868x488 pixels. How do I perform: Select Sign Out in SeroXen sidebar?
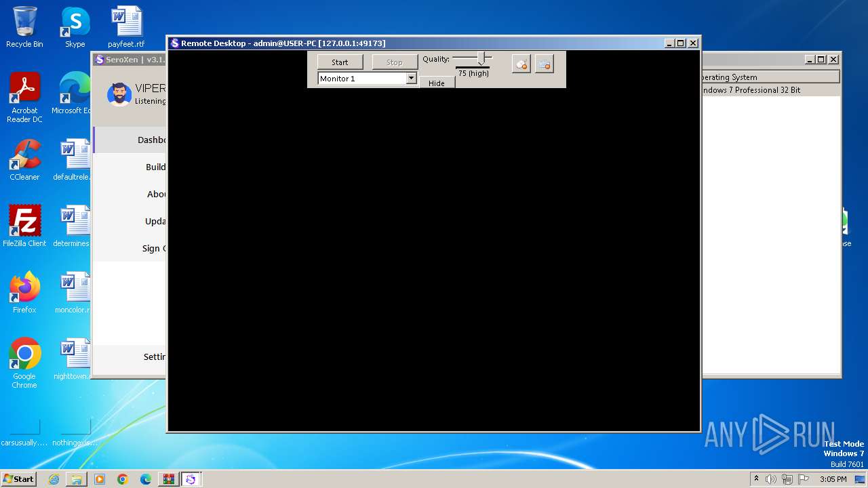[x=130, y=248]
